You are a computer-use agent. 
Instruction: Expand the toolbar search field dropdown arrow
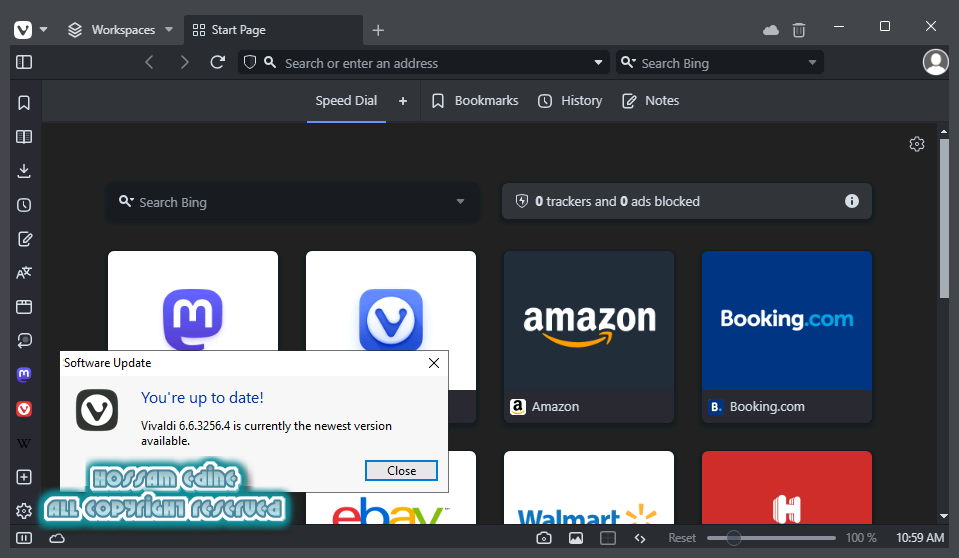click(812, 62)
